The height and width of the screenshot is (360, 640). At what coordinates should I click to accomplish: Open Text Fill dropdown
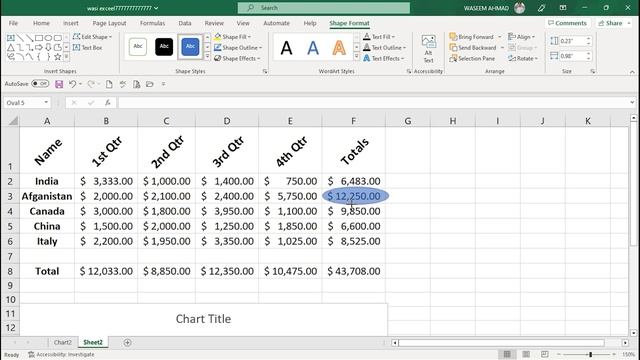tap(379, 37)
